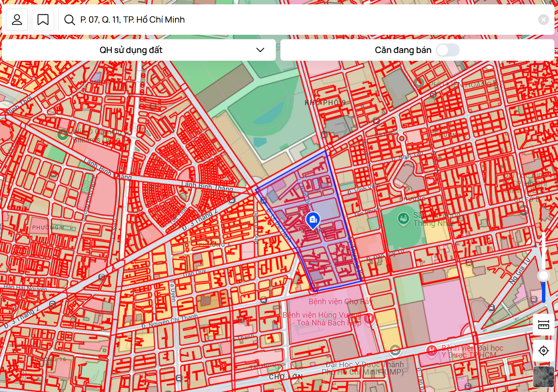Click the PHƯỜNG 6 ward label
Image resolution: width=558 pixels, height=392 pixels.
(214, 245)
